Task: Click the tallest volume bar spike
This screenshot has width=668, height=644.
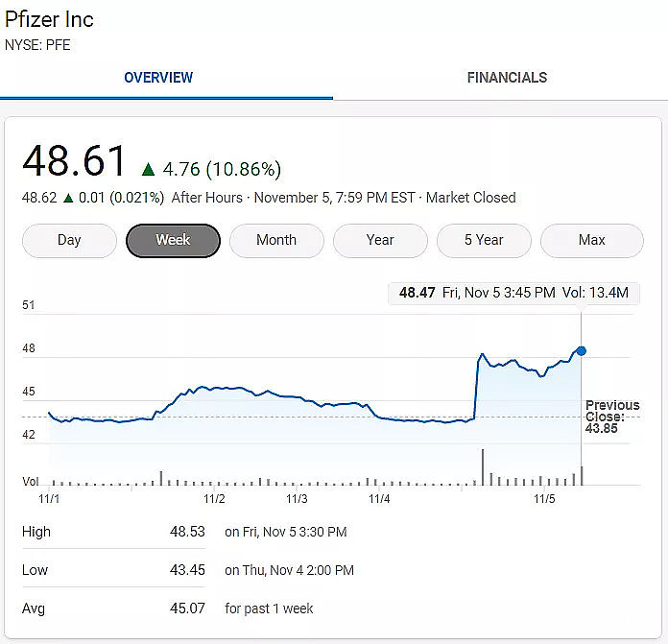Action: [482, 466]
